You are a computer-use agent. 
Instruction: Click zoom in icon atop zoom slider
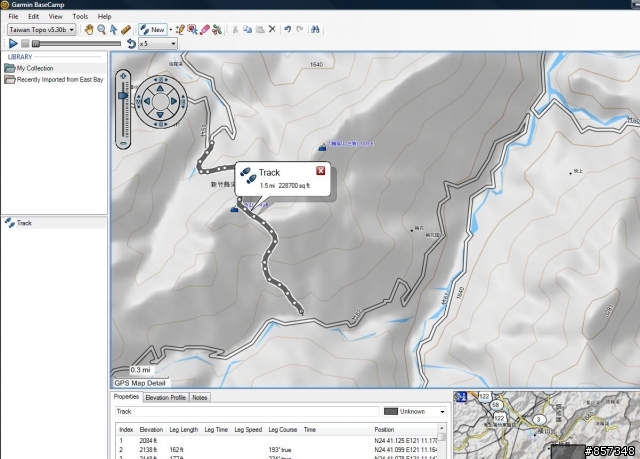(123, 76)
